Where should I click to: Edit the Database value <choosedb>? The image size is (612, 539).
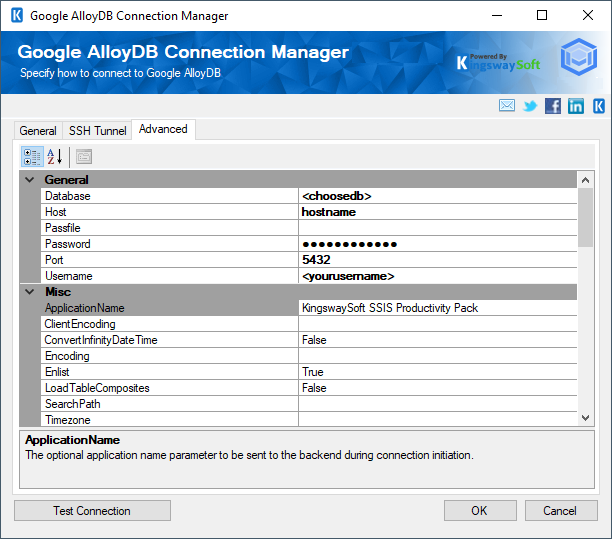pos(438,196)
